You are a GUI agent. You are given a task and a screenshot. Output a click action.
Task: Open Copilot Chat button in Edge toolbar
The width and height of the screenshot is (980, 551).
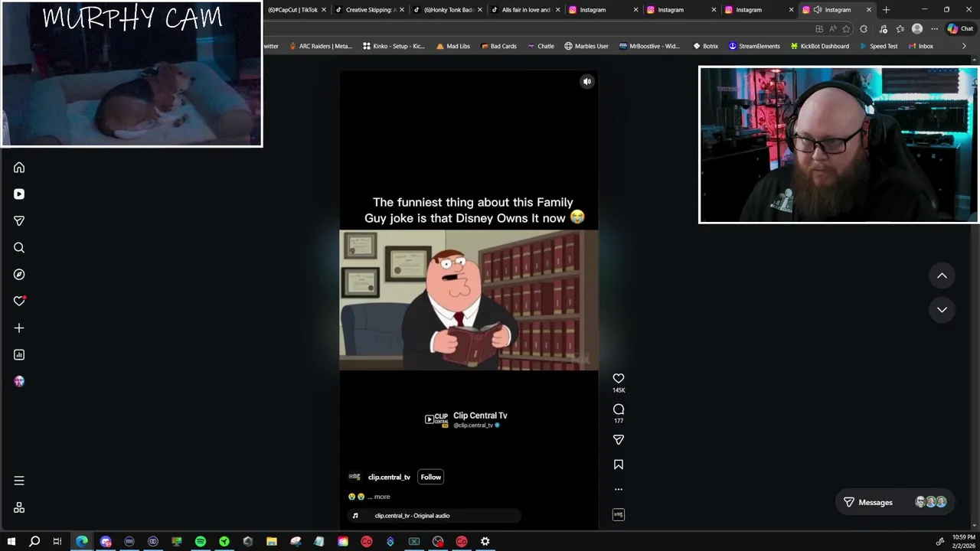(x=959, y=29)
